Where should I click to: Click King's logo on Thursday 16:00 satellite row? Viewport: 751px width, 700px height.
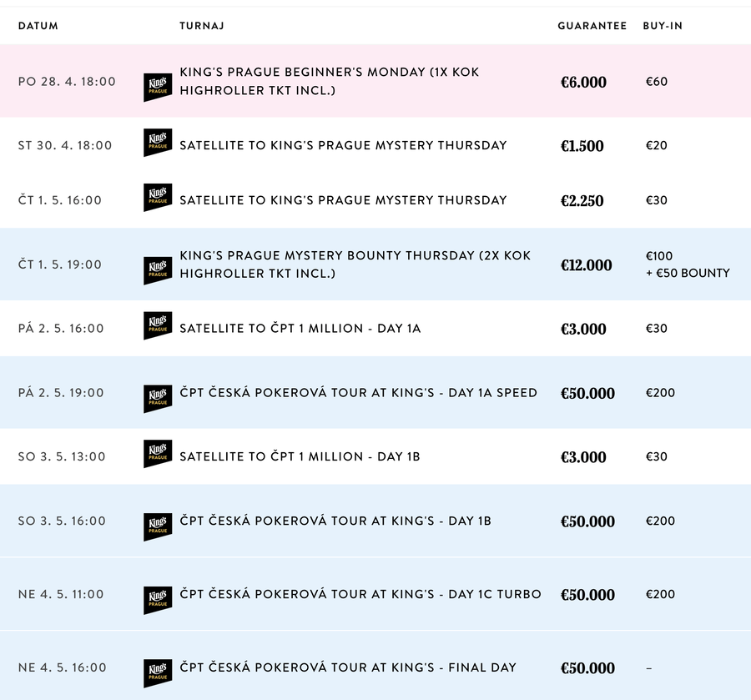click(x=158, y=197)
